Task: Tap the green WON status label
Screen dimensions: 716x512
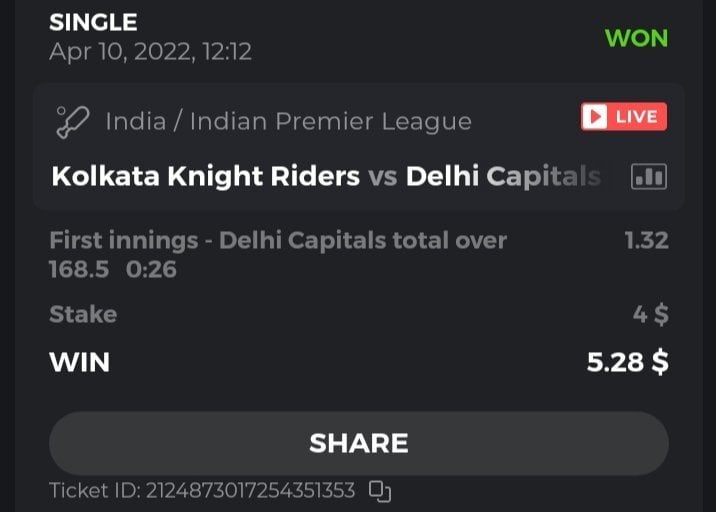Action: tap(636, 38)
